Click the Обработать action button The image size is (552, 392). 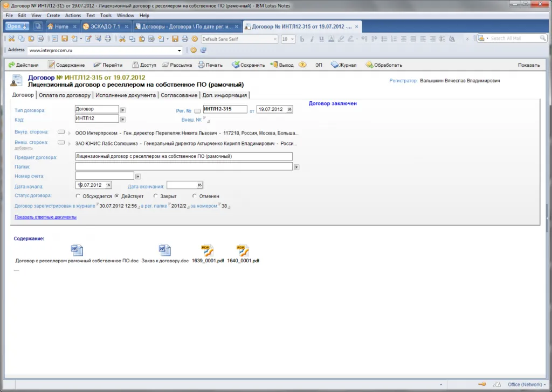pyautogui.click(x=384, y=65)
